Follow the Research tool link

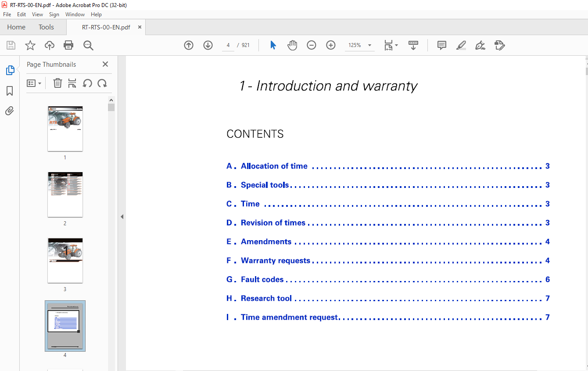(x=388, y=298)
